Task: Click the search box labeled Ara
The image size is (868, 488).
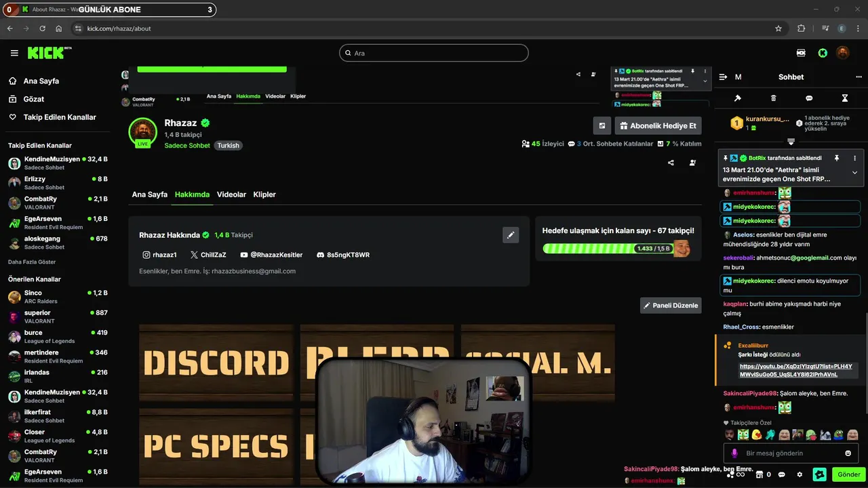Action: [434, 53]
